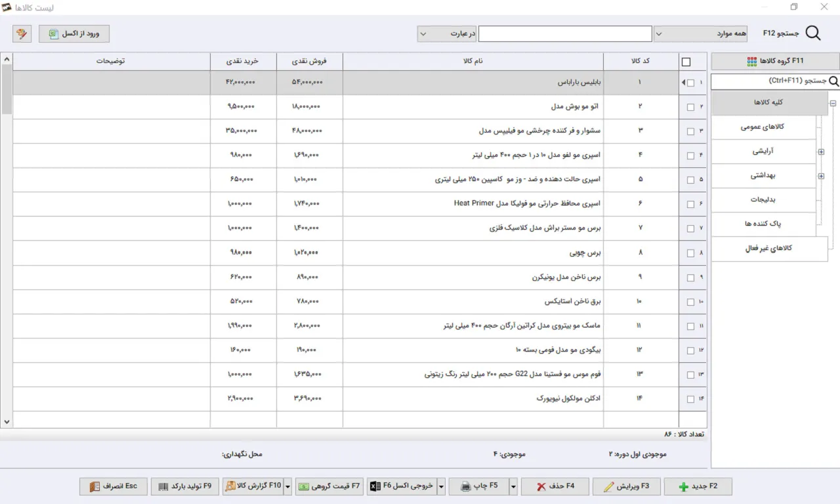
Task: Click the money icon for F7 قیمت گروهی
Action: tap(304, 486)
